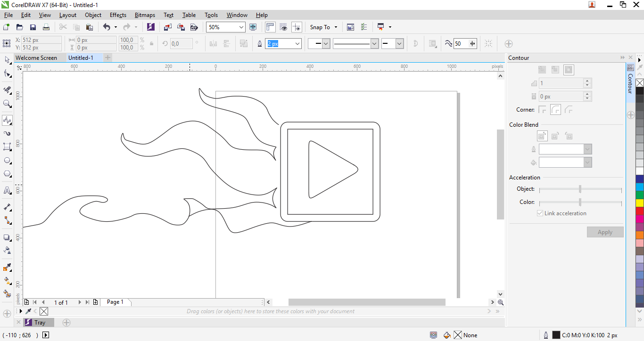Open the Tray tab at the bottom
This screenshot has width=644, height=341.
pos(39,323)
